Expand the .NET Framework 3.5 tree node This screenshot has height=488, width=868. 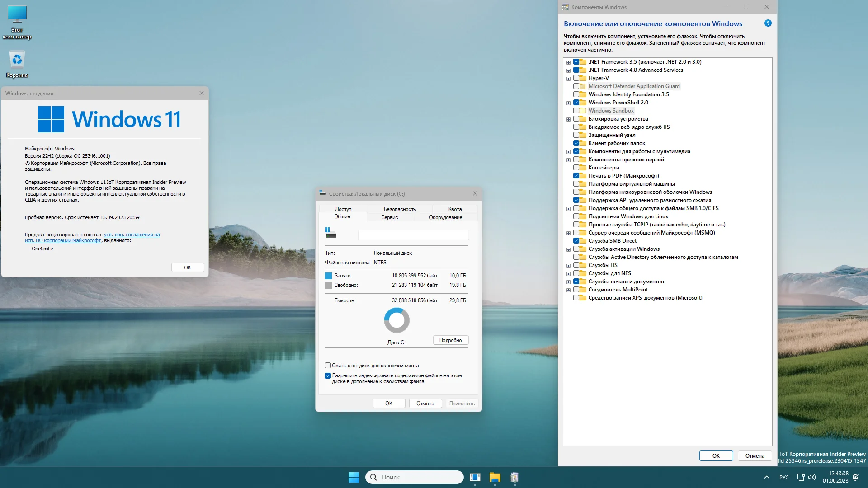click(568, 62)
